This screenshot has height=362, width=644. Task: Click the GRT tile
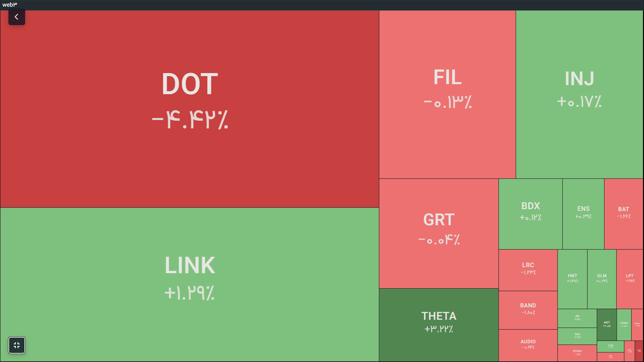tap(439, 234)
